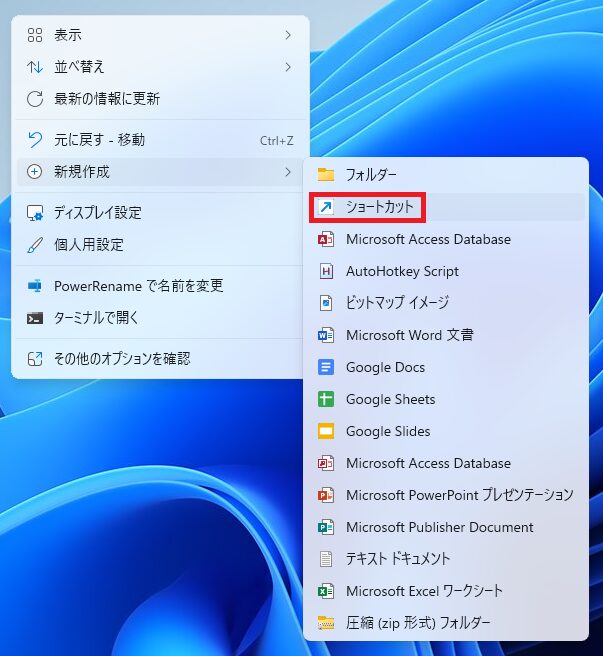Click the plus circle icon for 新規作成
603x656 pixels.
(x=35, y=172)
